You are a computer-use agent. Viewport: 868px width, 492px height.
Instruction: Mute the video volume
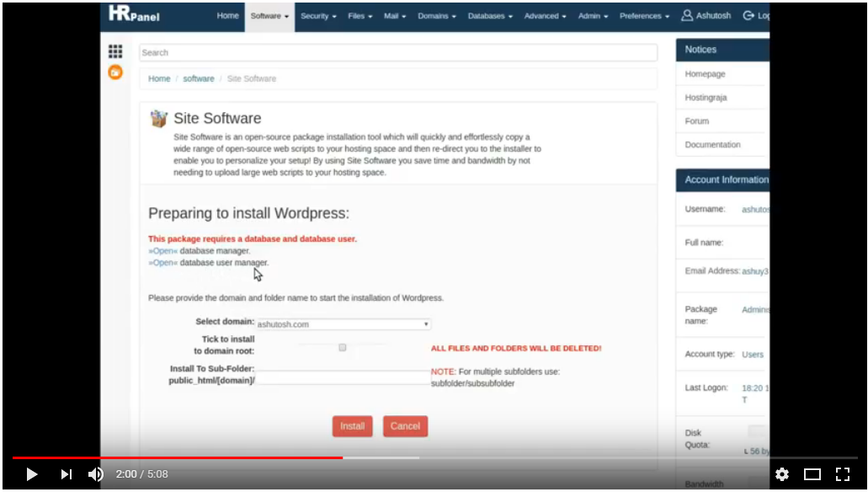coord(95,474)
